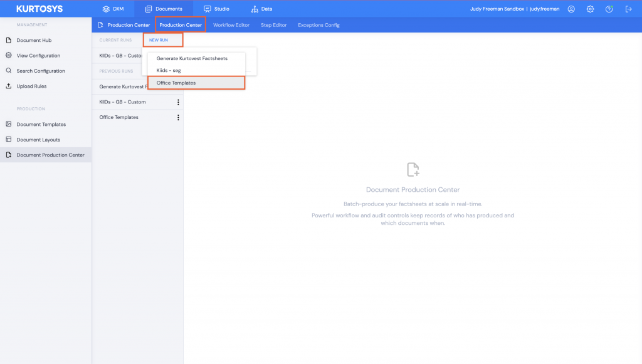Click the DXM layers icon
The image size is (642, 364).
coord(106,9)
